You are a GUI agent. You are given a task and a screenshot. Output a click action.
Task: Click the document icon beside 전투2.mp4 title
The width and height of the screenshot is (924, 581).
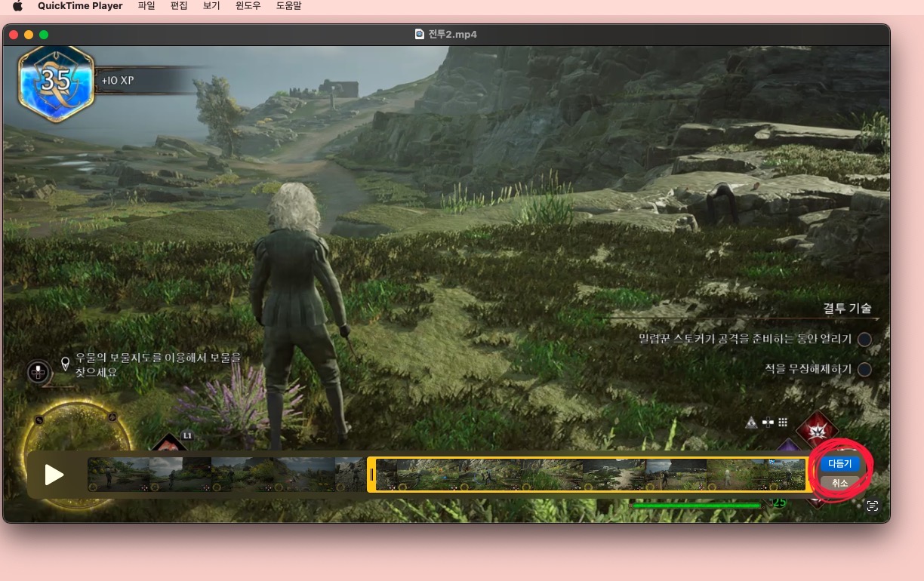coord(420,34)
